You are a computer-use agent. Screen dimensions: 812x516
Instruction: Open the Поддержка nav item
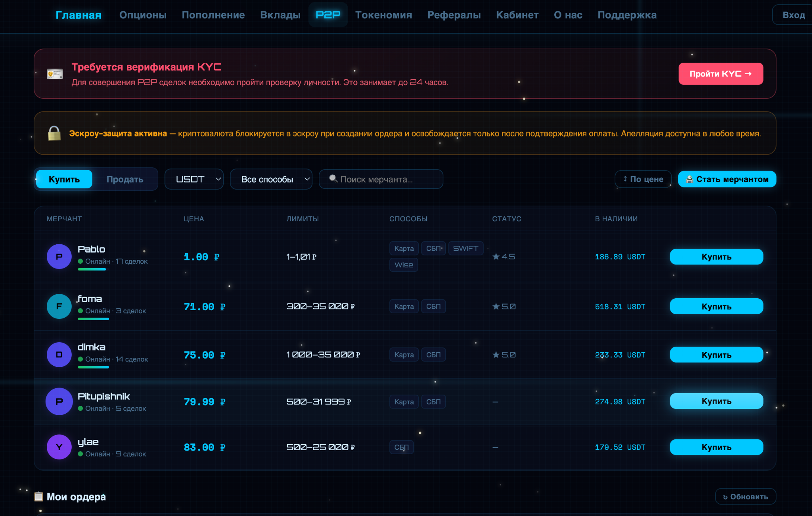[627, 15]
